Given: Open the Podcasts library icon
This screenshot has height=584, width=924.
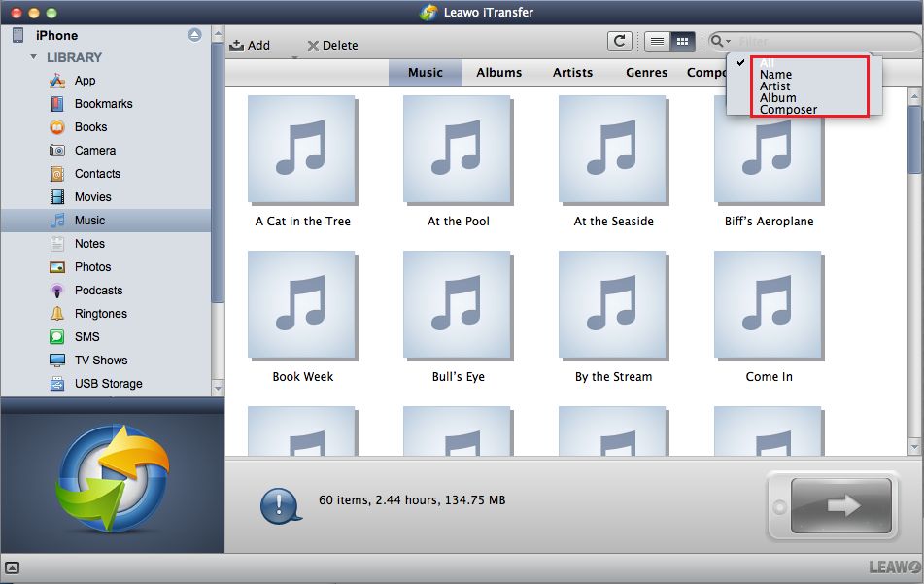Looking at the screenshot, I should pyautogui.click(x=57, y=291).
